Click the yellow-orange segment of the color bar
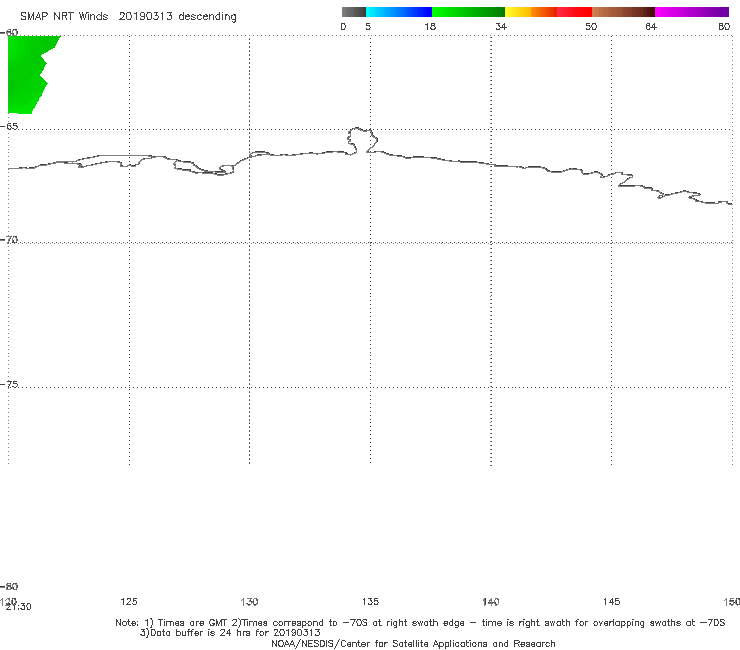Screen dimensions: 740x650 pyautogui.click(x=531, y=12)
